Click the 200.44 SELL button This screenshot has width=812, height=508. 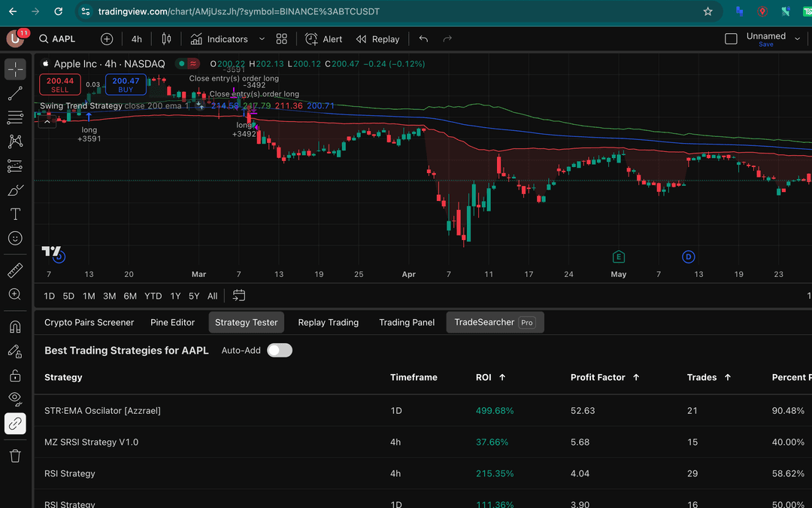point(60,84)
